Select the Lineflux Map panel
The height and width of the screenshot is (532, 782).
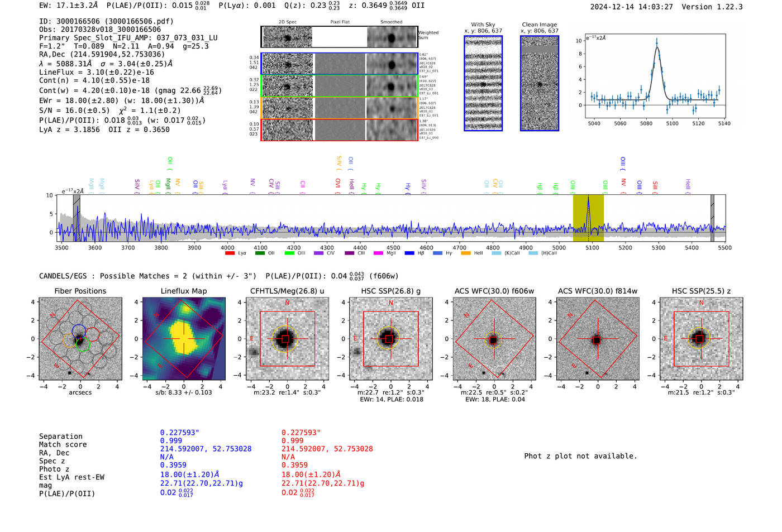coord(184,339)
